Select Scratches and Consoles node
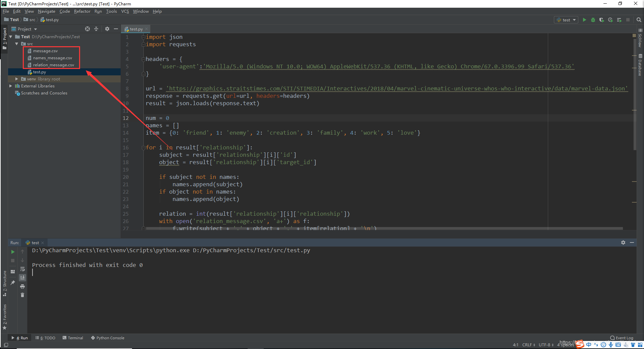644x349 pixels. [x=44, y=93]
